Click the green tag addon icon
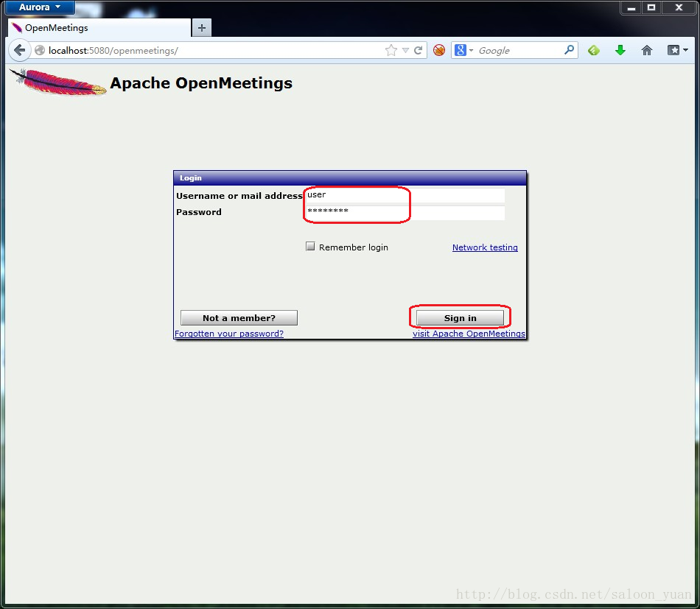 (x=594, y=50)
